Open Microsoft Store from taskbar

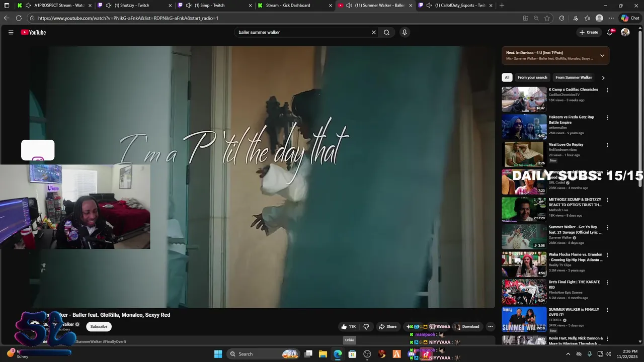pos(352,354)
